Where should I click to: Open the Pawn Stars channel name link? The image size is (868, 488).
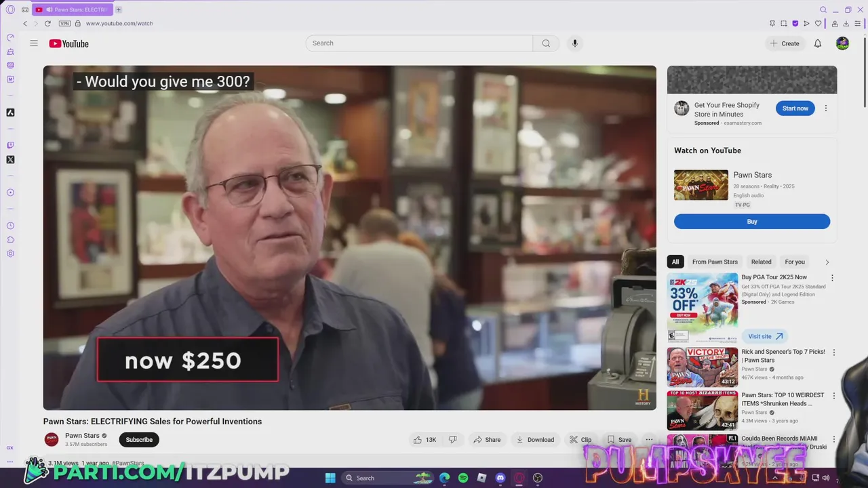coord(82,436)
